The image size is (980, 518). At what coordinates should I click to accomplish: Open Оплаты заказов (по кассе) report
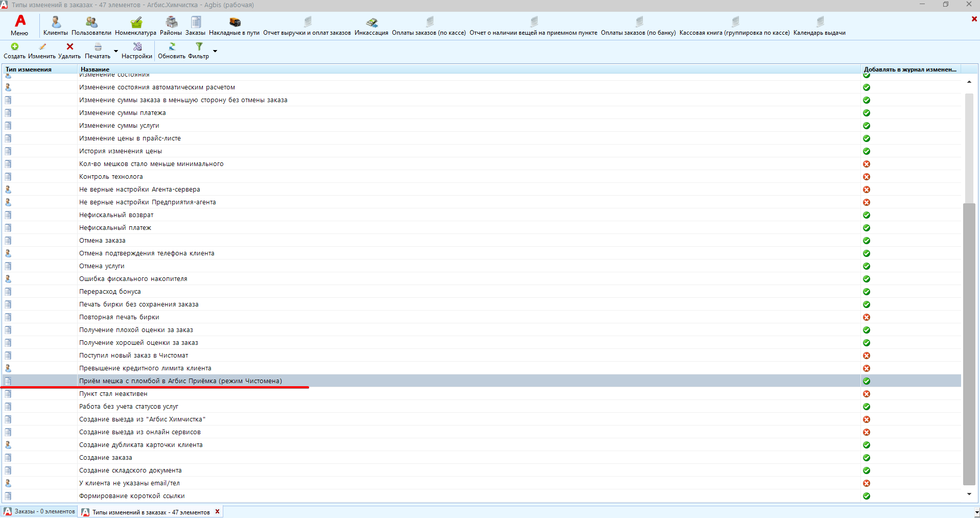429,26
